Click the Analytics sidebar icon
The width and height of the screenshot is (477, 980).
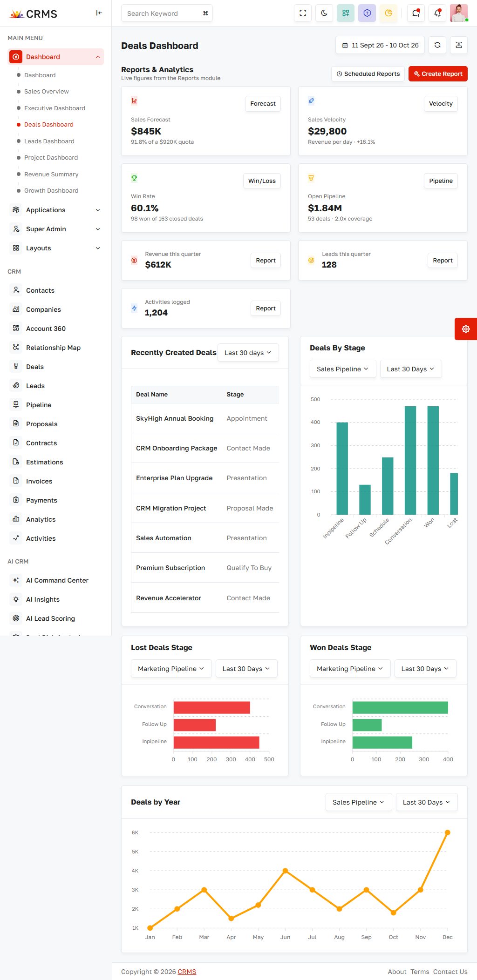click(x=16, y=519)
